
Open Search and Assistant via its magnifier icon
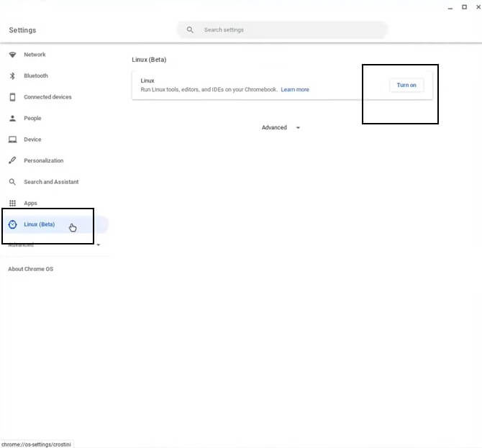[12, 182]
